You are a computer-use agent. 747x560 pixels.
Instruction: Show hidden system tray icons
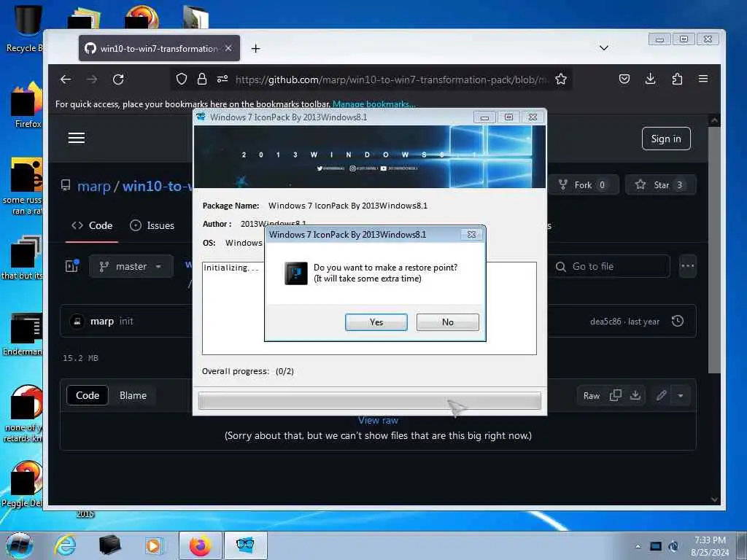(x=638, y=546)
